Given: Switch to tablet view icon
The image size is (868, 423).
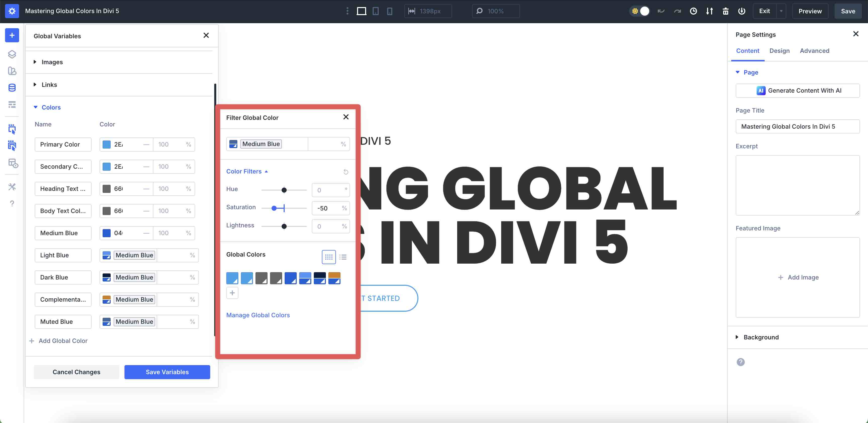Looking at the screenshot, I should (375, 11).
